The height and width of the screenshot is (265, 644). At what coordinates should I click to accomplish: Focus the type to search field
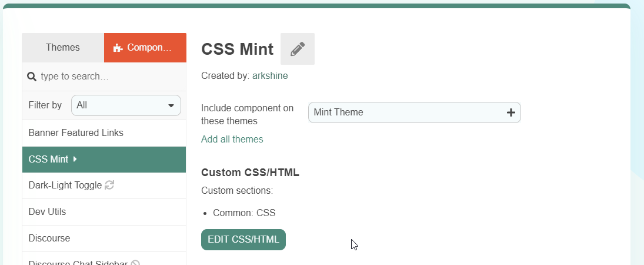[x=109, y=77]
